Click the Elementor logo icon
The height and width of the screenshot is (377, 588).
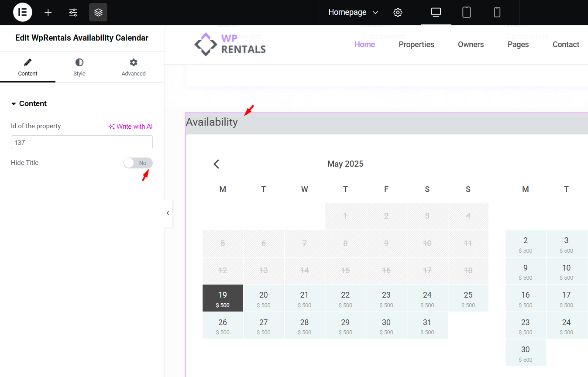click(x=23, y=12)
